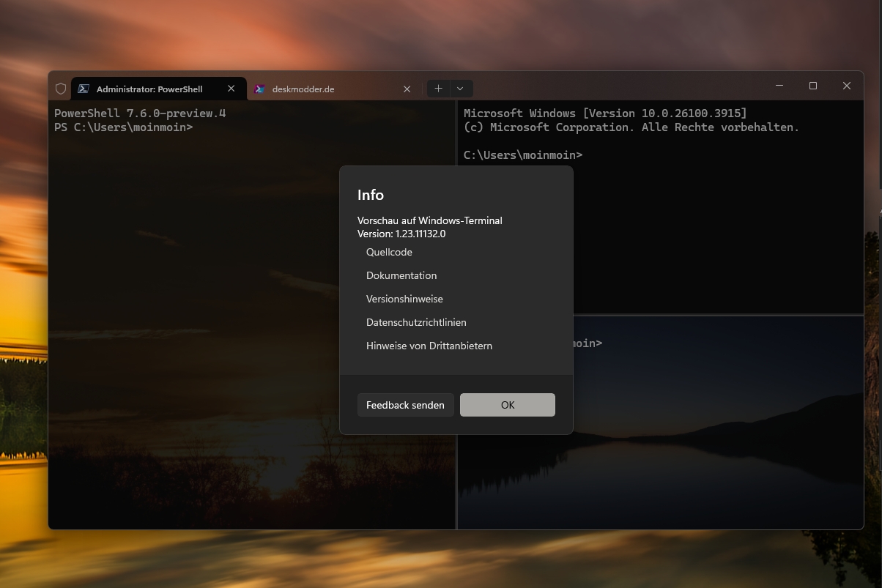882x588 pixels.
Task: Close the Administrator: PowerShell tab
Action: [231, 89]
